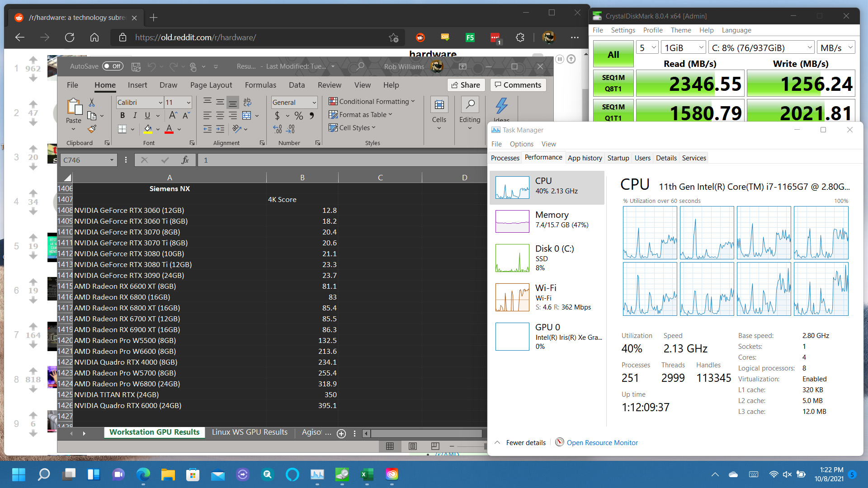Switch to Linux WS GPU Results sheet

coord(250,432)
